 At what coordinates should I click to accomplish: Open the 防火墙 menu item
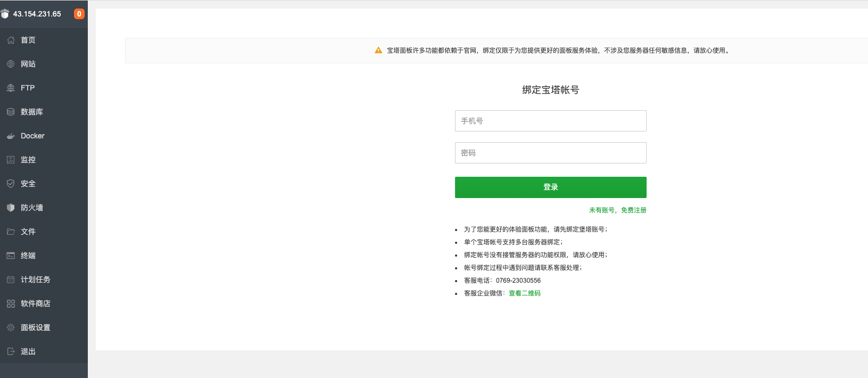(x=44, y=208)
